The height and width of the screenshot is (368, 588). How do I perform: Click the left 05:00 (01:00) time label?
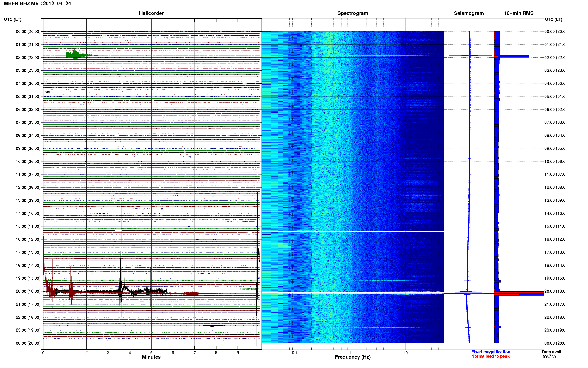tap(28, 96)
